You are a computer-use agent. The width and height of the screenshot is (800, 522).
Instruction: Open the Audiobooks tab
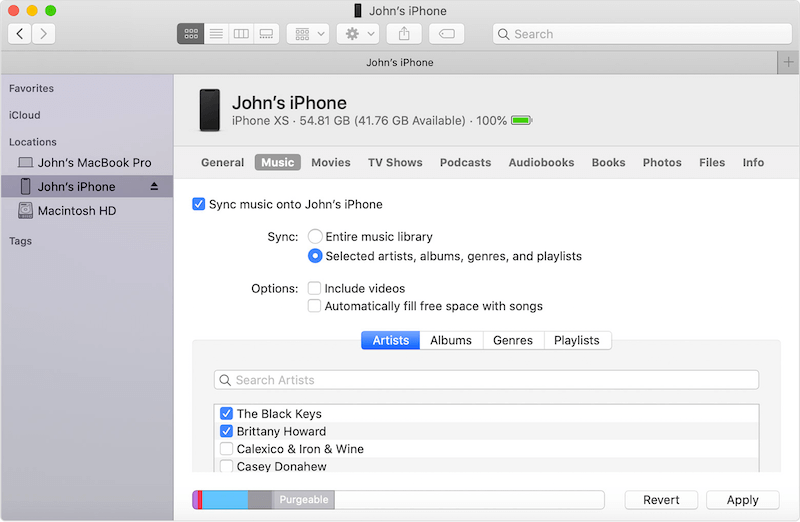coord(541,162)
